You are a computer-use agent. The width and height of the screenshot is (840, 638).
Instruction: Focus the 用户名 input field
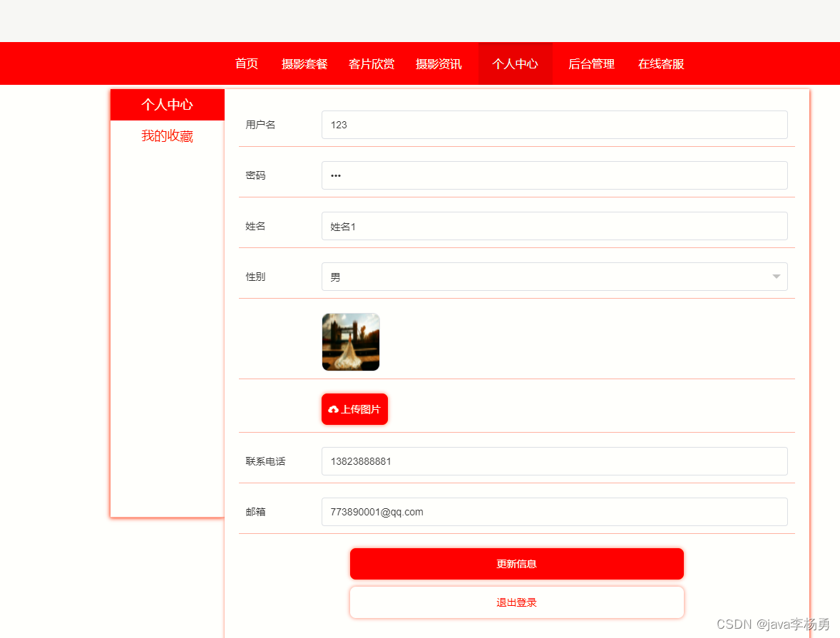(555, 125)
